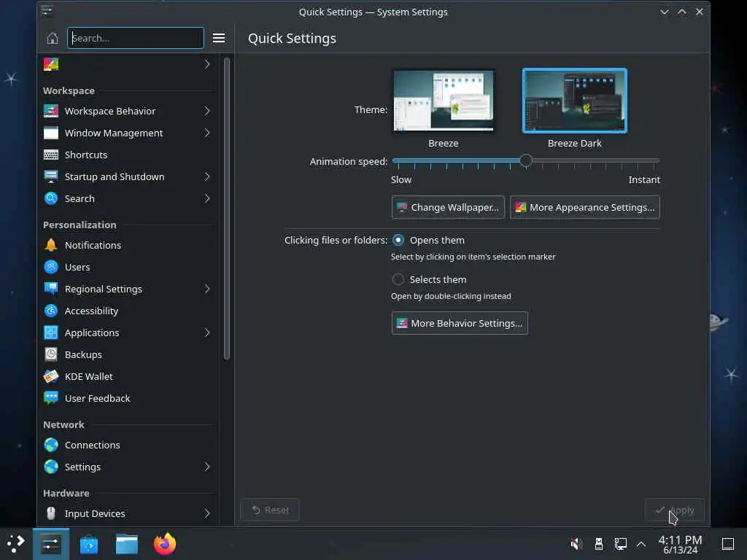The width and height of the screenshot is (747, 560).
Task: Open Notifications settings page
Action: pos(127,245)
